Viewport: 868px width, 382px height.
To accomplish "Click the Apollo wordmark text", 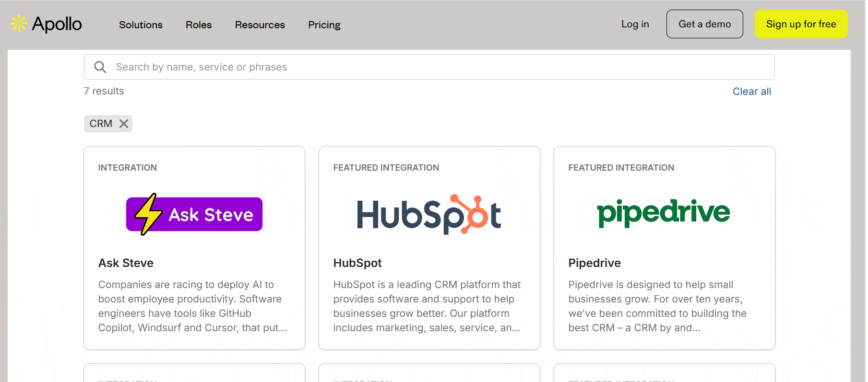I will (x=57, y=24).
